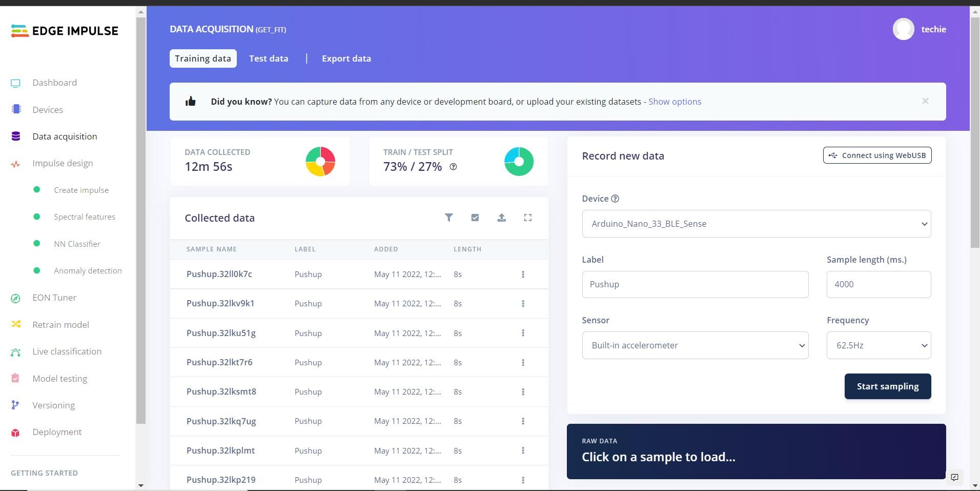Open the Frequency dropdown set to 62.5Hz
The image size is (980, 491).
pyautogui.click(x=879, y=345)
